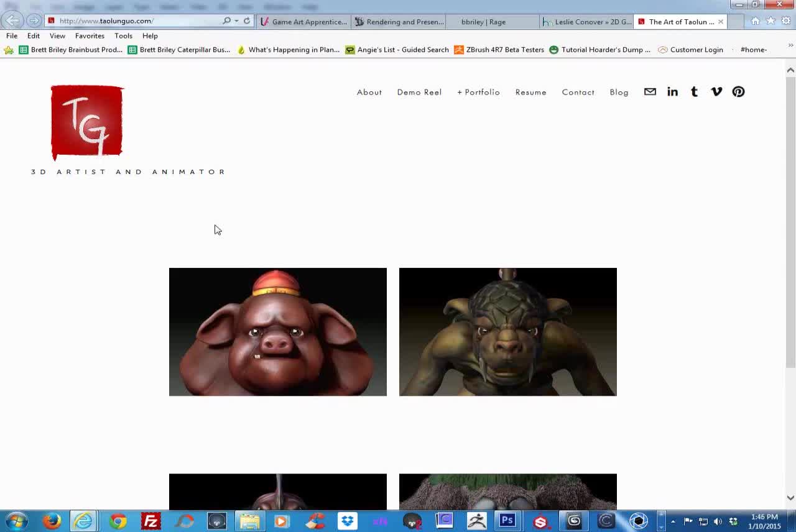The image size is (796, 532).
Task: Close the Art of Taolun tab
Action: [721, 22]
